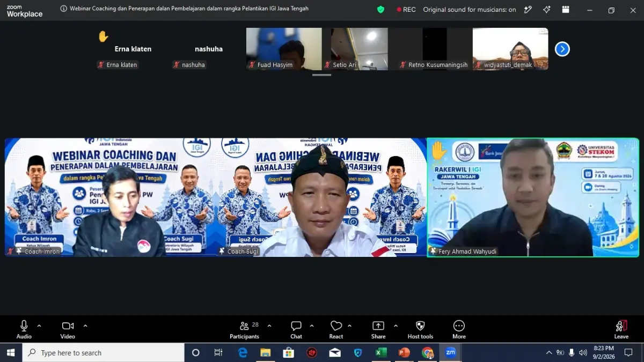
Task: Show hidden system tray icons
Action: 548,352
